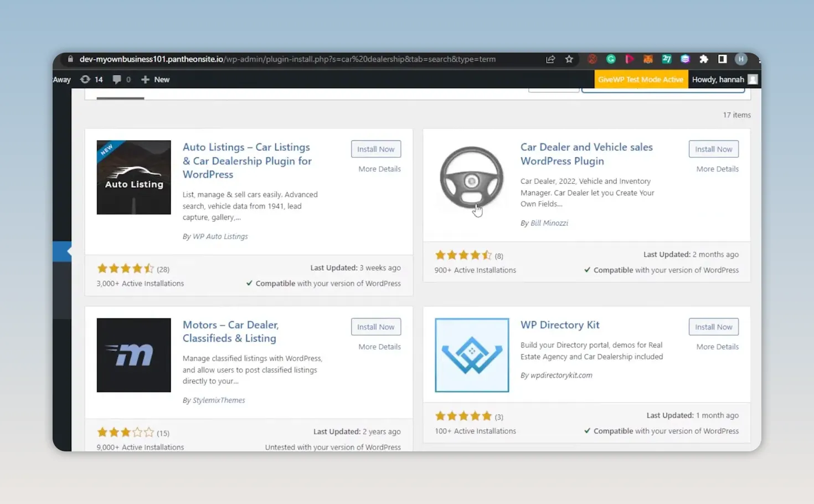Click 100+ Active Installations text
Viewport: 814px width, 504px height.
pyautogui.click(x=475, y=431)
